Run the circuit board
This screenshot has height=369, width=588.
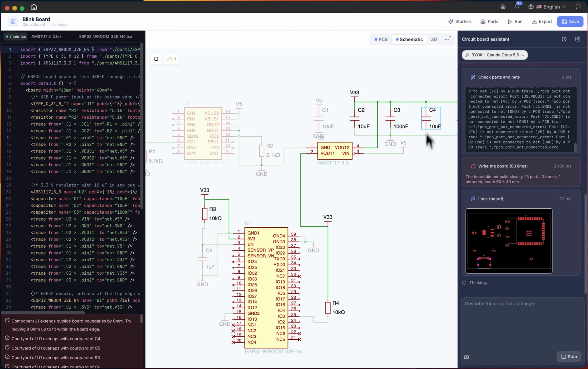point(515,22)
